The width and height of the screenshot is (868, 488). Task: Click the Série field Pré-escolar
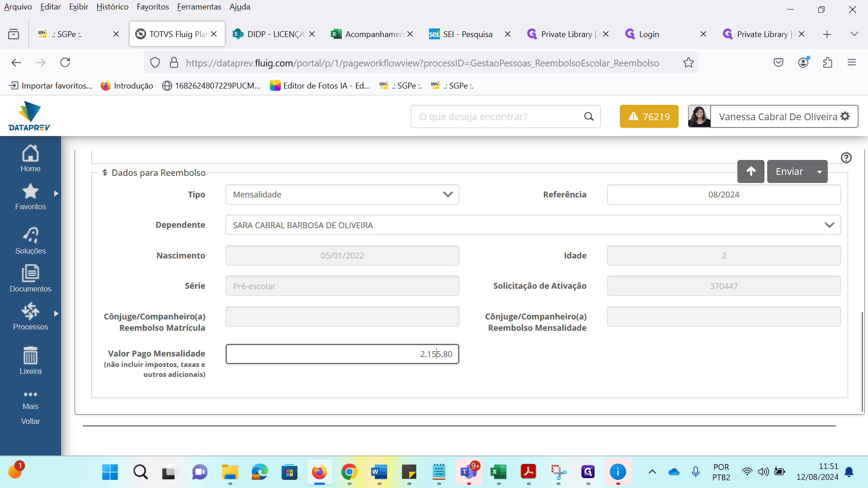click(x=342, y=286)
